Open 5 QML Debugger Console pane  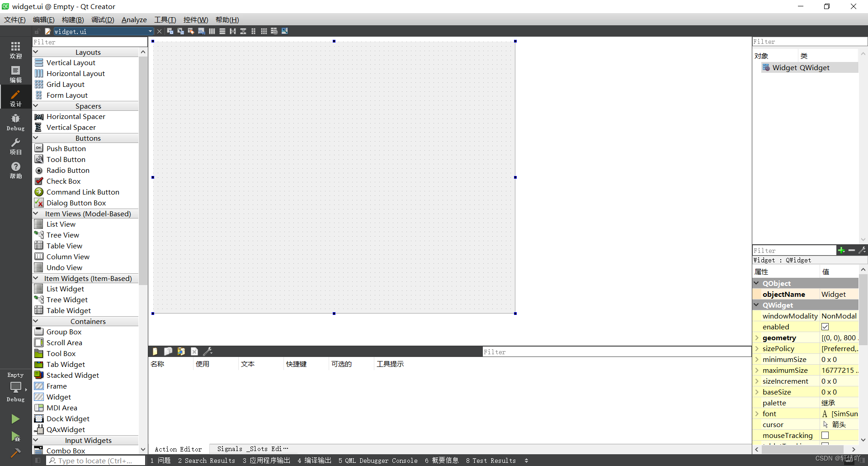coord(378,461)
